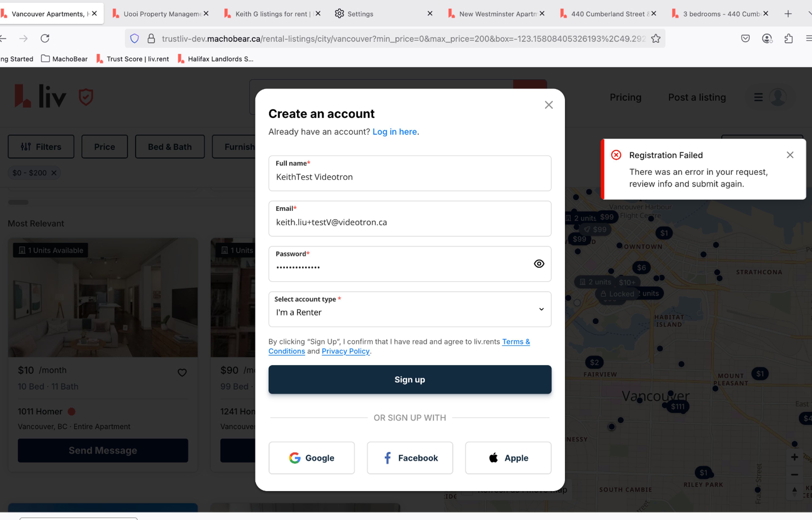Sign up with the Facebook button
Image resolution: width=812 pixels, height=520 pixels.
(410, 458)
